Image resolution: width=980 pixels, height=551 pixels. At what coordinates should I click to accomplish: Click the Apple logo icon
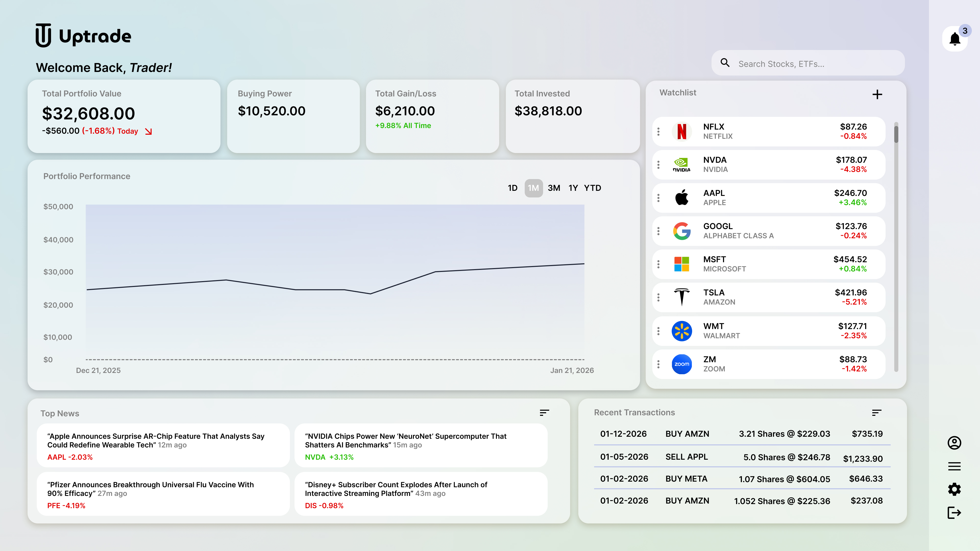682,198
